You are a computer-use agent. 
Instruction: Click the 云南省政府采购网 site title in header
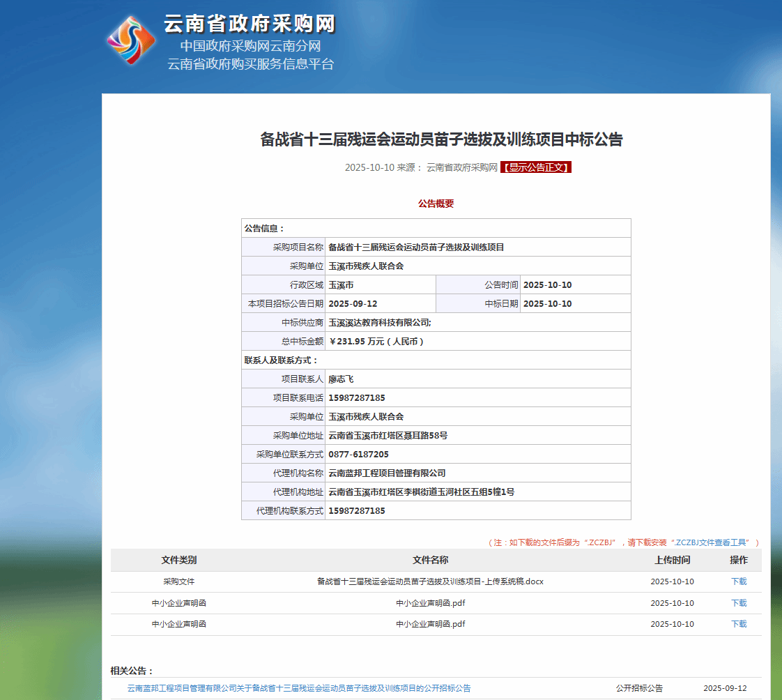pyautogui.click(x=250, y=24)
